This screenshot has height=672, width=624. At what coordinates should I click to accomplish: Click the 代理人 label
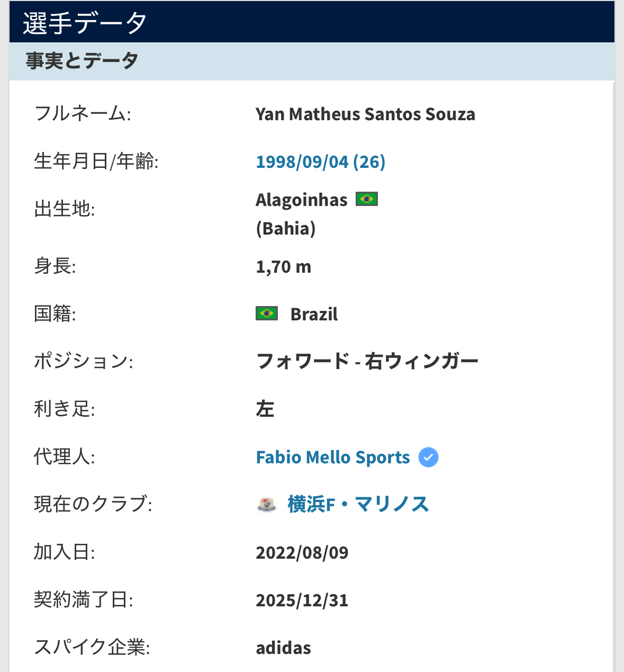point(65,456)
